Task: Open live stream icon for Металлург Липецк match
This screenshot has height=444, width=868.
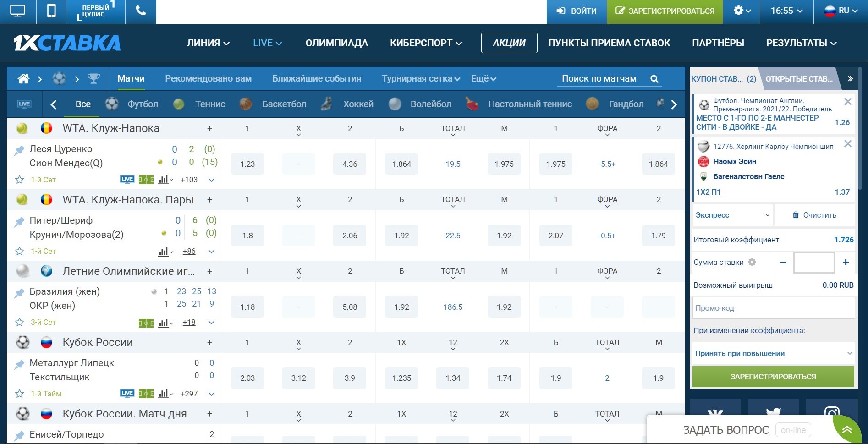Action: pyautogui.click(x=127, y=393)
